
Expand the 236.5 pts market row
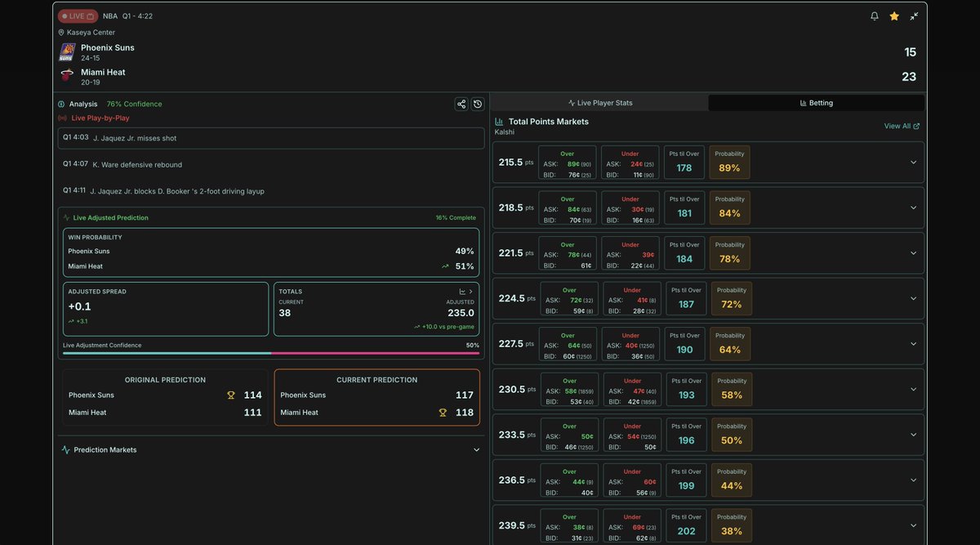(x=914, y=480)
